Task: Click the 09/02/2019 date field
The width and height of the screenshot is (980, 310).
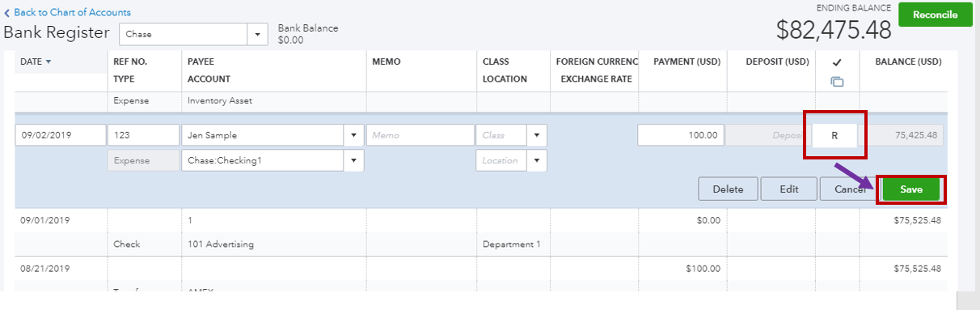Action: coord(61,135)
